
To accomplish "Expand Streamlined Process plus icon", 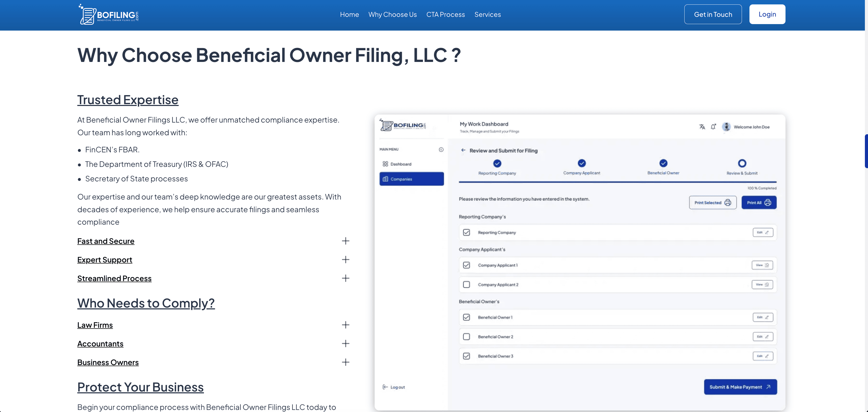I will 345,278.
